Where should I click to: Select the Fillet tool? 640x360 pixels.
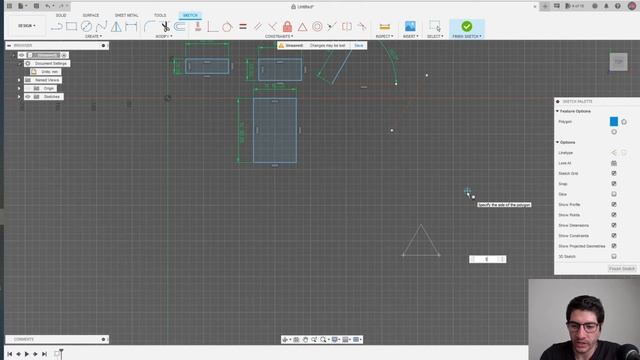click(150, 27)
